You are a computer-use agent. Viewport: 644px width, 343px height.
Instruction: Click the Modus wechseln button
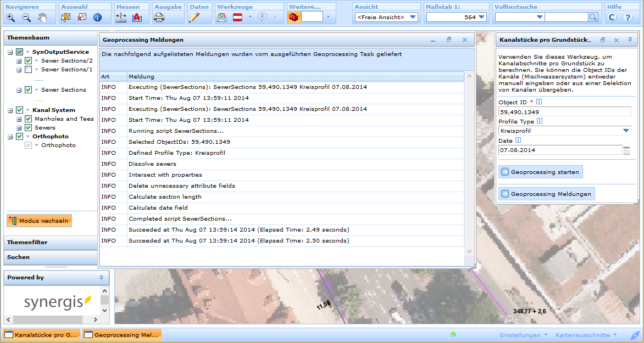[x=39, y=221]
